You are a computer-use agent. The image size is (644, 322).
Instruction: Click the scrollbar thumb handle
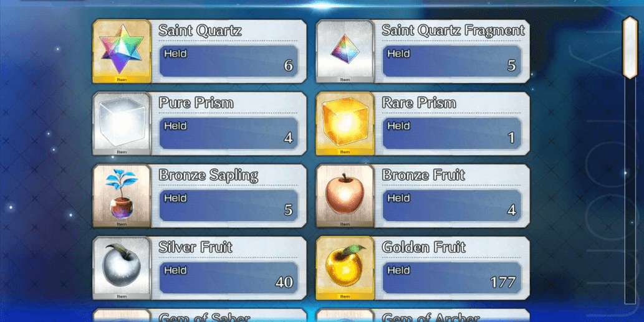(630, 47)
